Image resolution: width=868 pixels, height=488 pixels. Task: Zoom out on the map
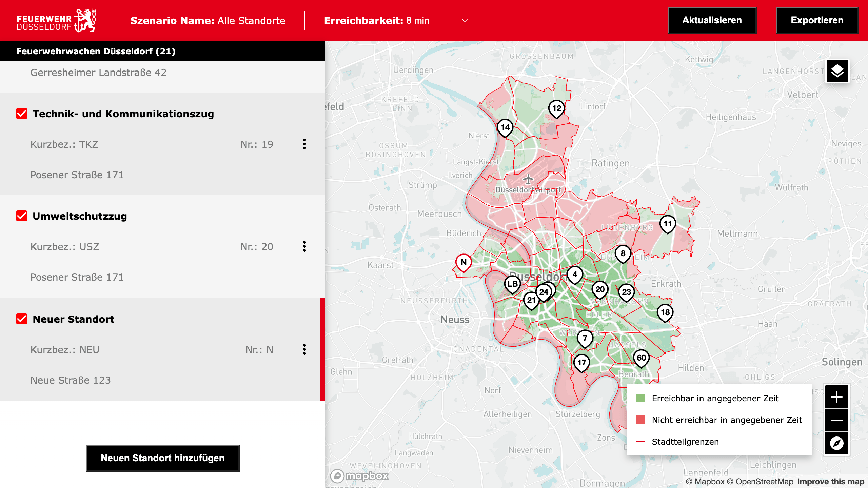[836, 420]
